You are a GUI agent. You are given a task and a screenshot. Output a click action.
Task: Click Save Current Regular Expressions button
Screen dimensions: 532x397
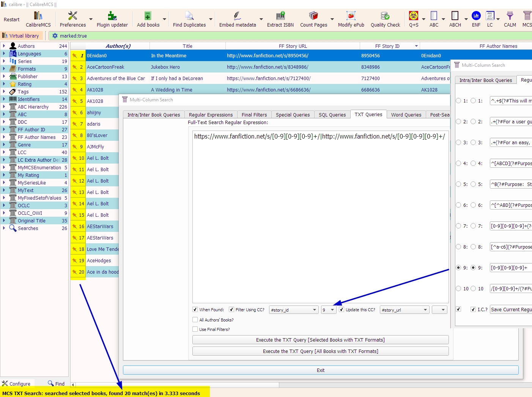pos(511,309)
